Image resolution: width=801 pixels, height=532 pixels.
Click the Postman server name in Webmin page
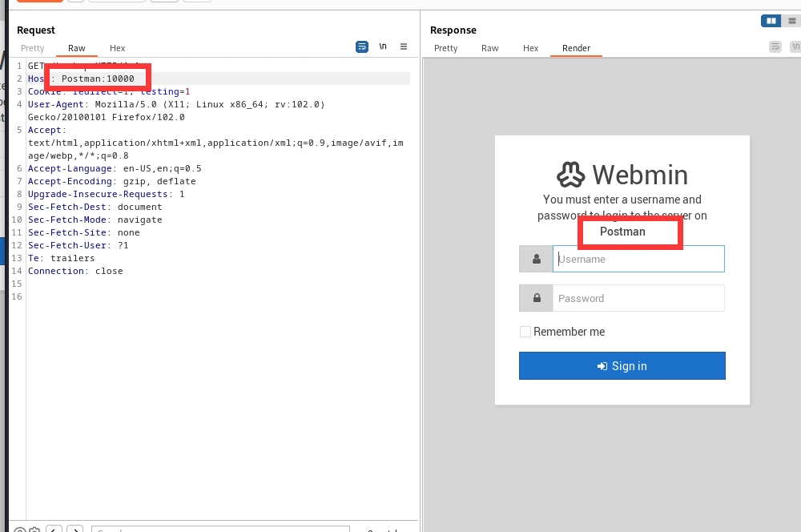pyautogui.click(x=622, y=232)
